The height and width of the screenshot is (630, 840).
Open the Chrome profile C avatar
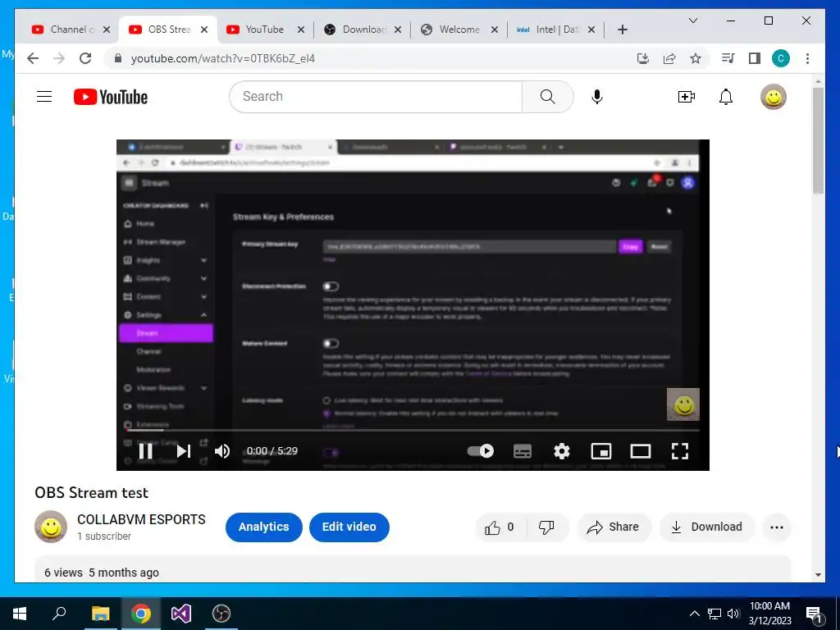click(781, 58)
